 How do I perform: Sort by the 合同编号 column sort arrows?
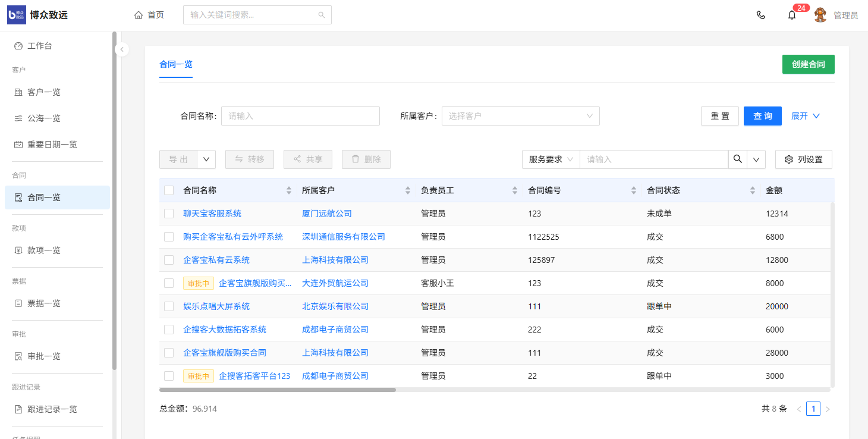pos(634,190)
